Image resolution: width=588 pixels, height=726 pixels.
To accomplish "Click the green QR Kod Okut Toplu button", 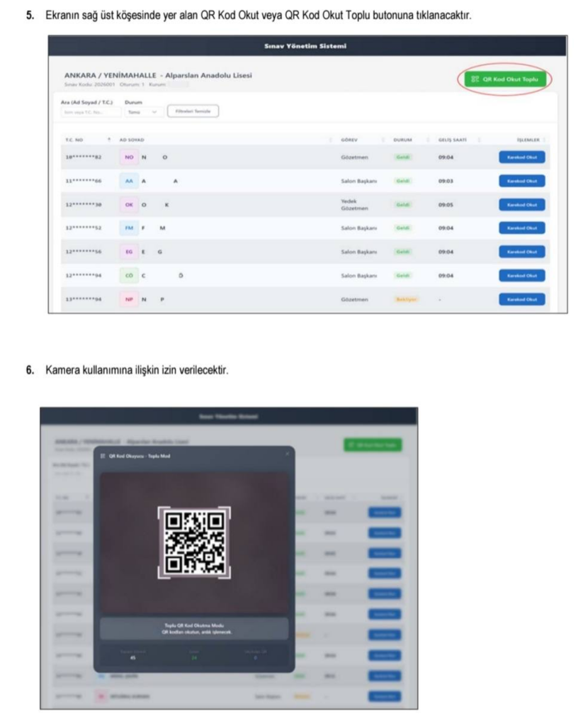I will click(x=506, y=79).
